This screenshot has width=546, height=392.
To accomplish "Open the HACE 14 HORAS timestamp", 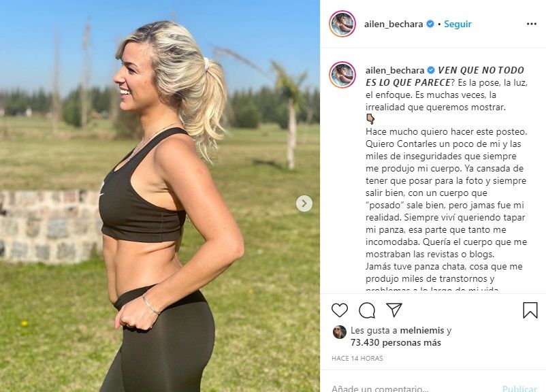I will pos(357,358).
